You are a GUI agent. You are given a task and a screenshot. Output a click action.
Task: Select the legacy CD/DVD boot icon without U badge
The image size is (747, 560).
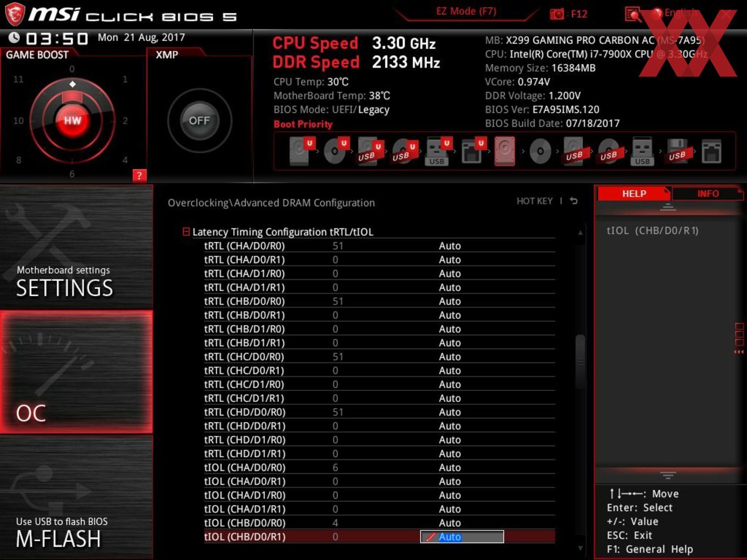[x=540, y=151]
